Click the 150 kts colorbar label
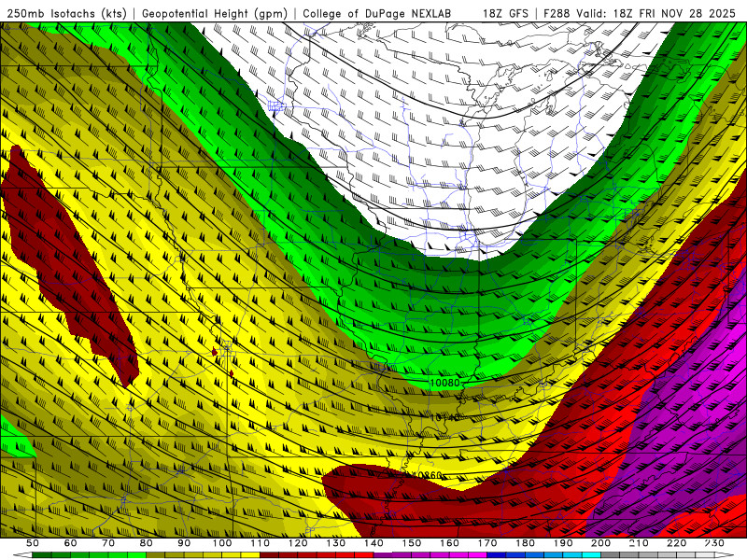 click(x=411, y=543)
